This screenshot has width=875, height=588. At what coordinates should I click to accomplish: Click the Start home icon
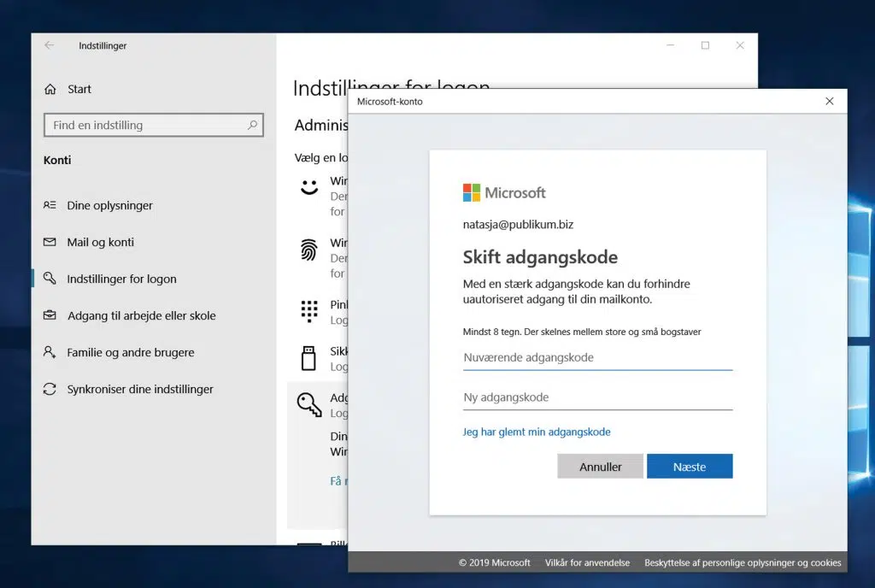[x=50, y=89]
